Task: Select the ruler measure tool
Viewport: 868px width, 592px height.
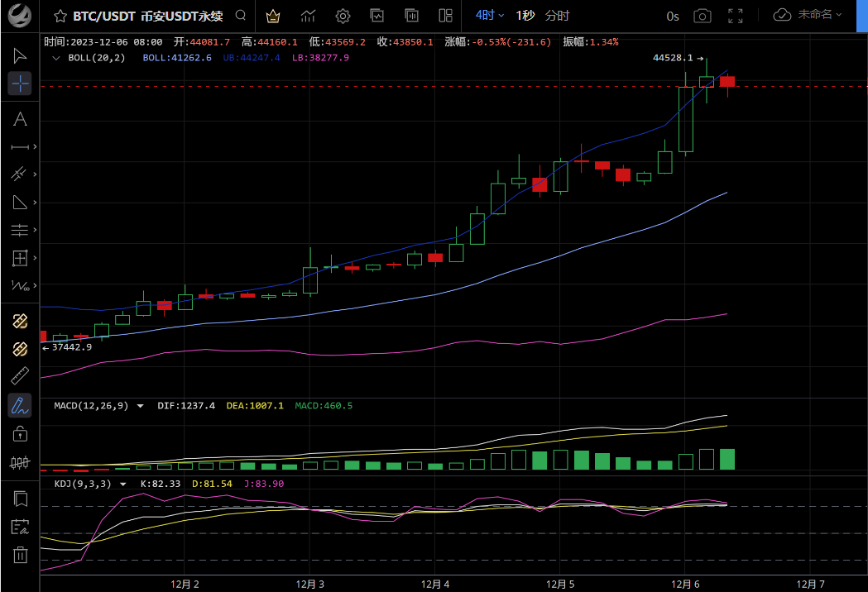Action: [20, 376]
